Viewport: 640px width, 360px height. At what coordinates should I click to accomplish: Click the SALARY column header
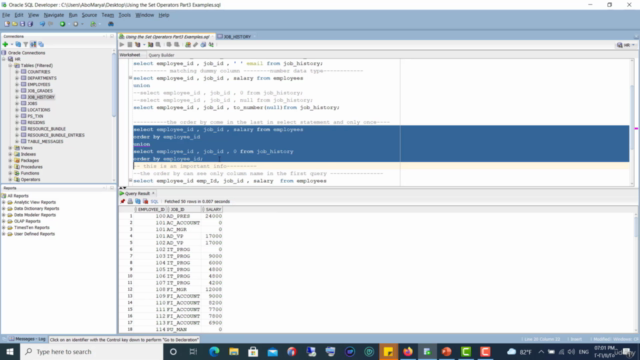213,209
